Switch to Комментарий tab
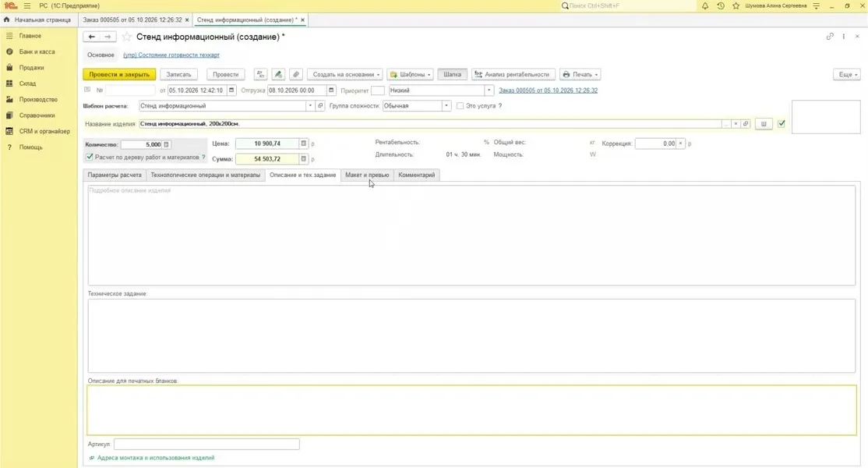The height and width of the screenshot is (468, 868). click(x=417, y=175)
